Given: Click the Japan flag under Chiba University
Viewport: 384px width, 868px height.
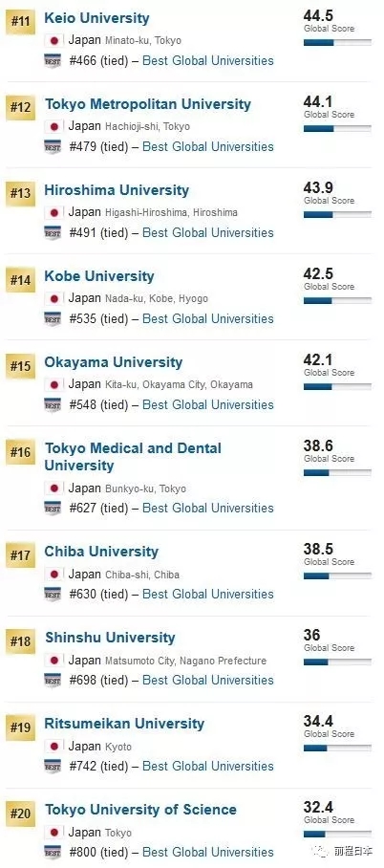Looking at the screenshot, I should click(x=53, y=575).
